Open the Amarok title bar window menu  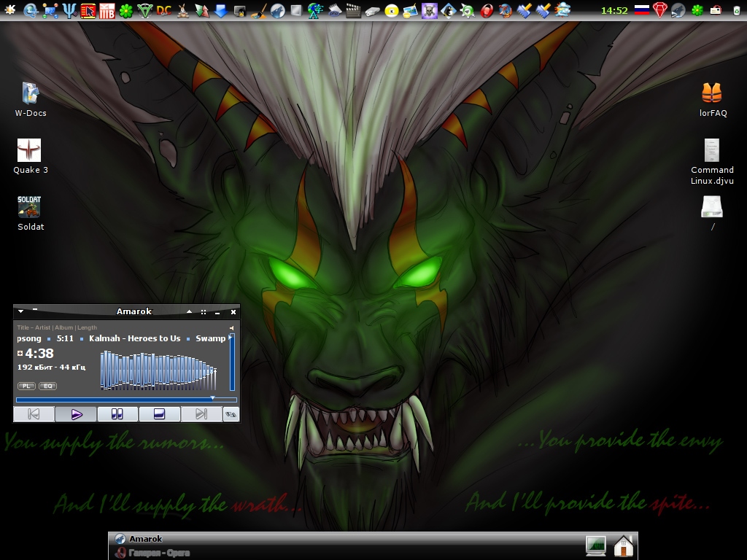click(20, 311)
